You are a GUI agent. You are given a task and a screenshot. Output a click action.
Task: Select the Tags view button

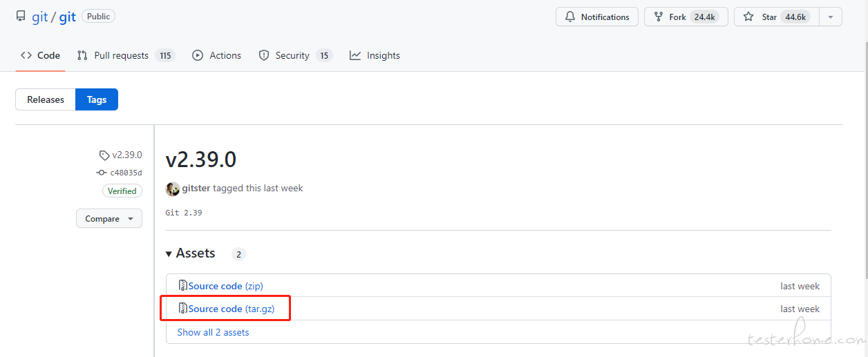[97, 99]
